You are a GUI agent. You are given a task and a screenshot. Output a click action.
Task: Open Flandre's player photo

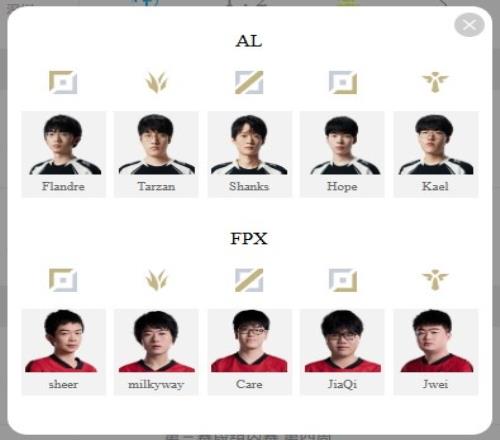tap(63, 144)
